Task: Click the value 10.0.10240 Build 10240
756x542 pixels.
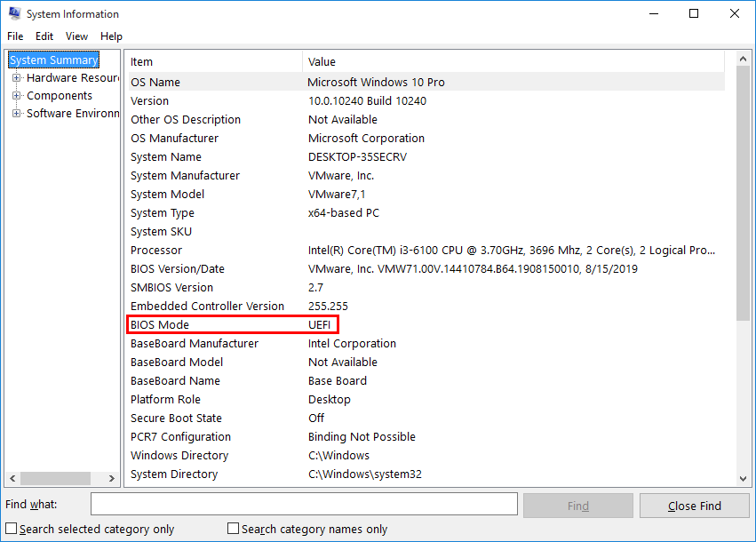Action: [x=368, y=100]
